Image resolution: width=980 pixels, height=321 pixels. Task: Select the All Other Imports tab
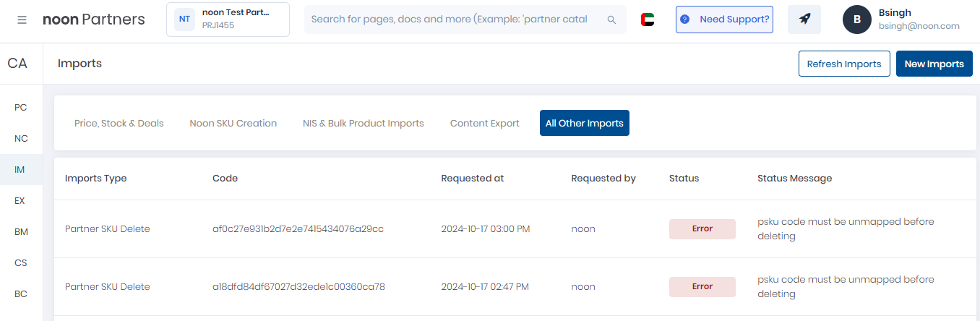tap(585, 123)
